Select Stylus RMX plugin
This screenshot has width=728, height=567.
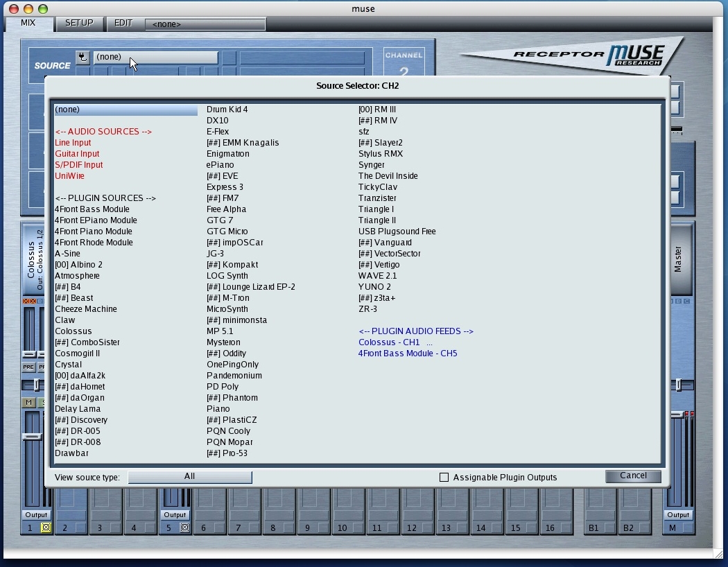point(380,154)
